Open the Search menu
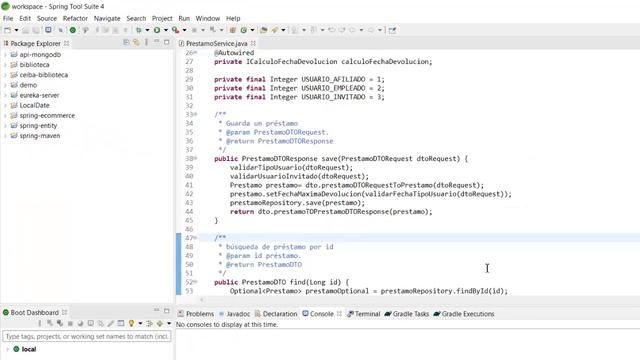 [x=136, y=18]
